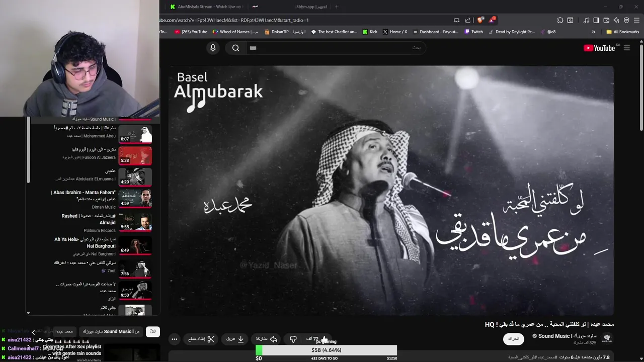This screenshot has height=362, width=644.
Task: Open the three-dots more actions menu
Action: point(174,339)
